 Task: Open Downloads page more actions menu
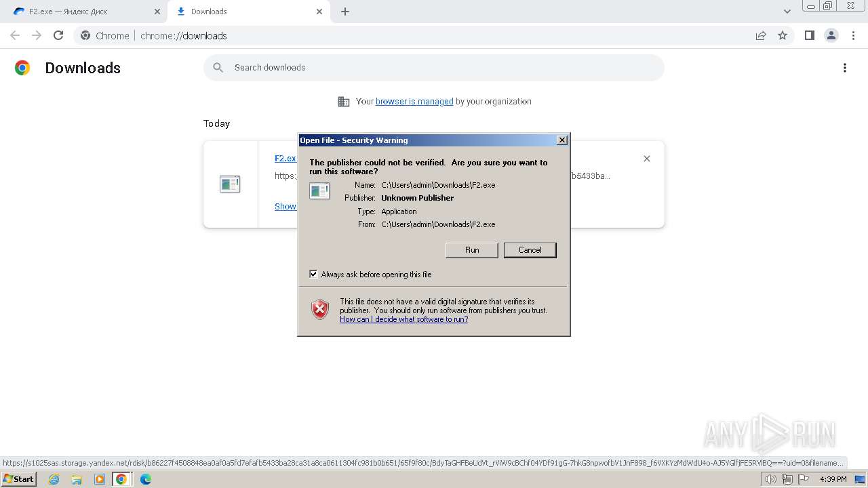845,68
